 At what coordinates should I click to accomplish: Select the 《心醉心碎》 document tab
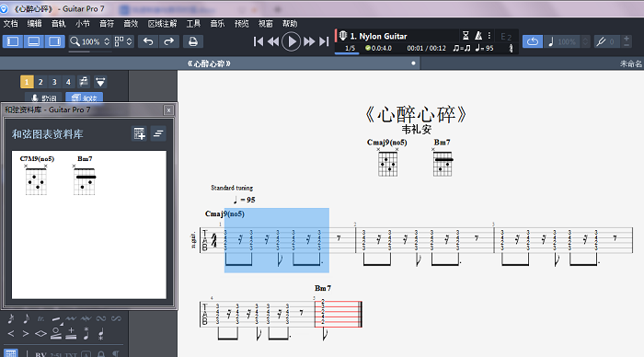(x=209, y=63)
